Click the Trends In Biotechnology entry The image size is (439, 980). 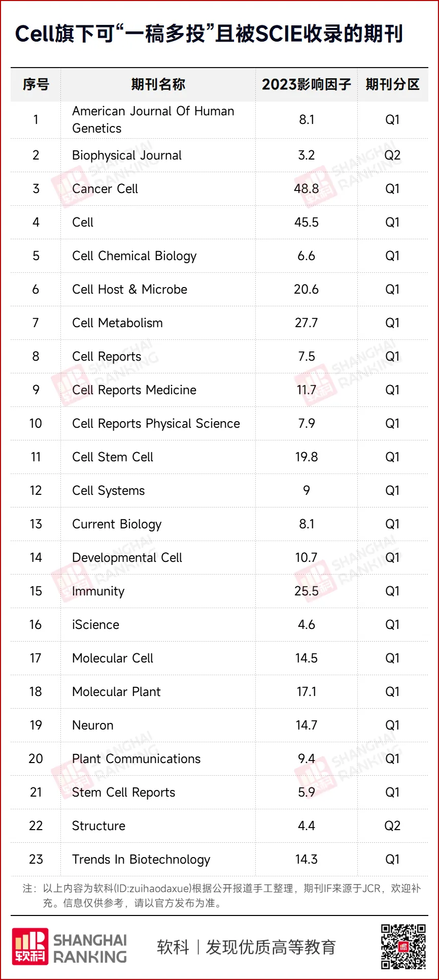141,860
